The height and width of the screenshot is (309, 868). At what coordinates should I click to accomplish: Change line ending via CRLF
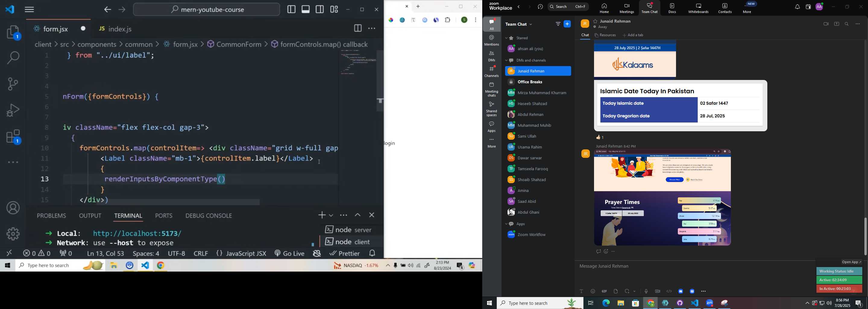pos(201,253)
